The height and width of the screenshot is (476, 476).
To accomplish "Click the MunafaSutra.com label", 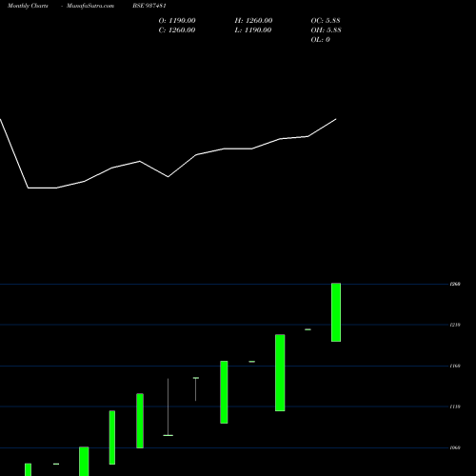I will click(x=90, y=6).
